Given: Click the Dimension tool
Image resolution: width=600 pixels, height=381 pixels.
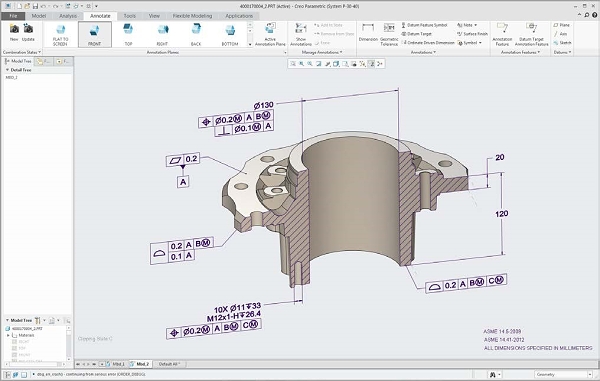Looking at the screenshot, I should [x=368, y=33].
